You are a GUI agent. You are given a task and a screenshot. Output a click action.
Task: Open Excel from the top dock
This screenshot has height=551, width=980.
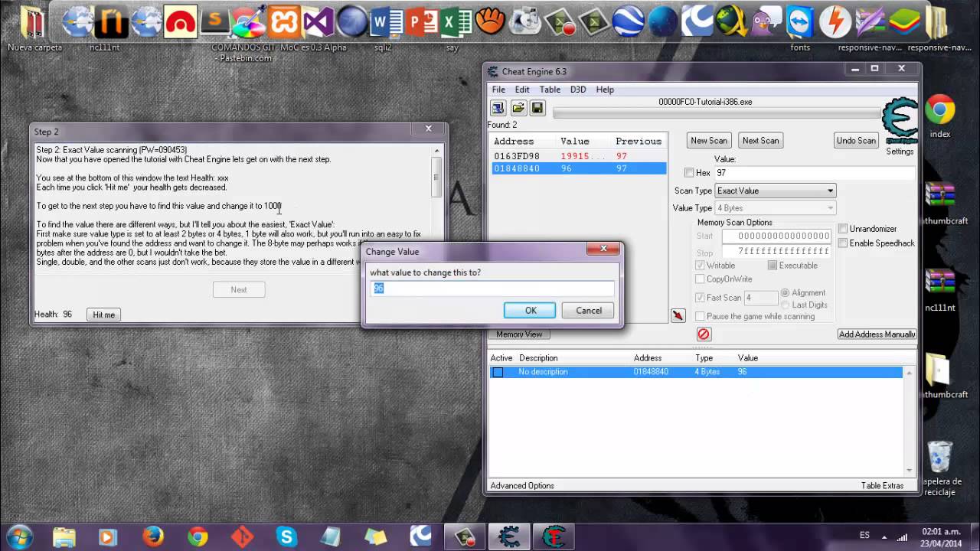click(x=456, y=22)
